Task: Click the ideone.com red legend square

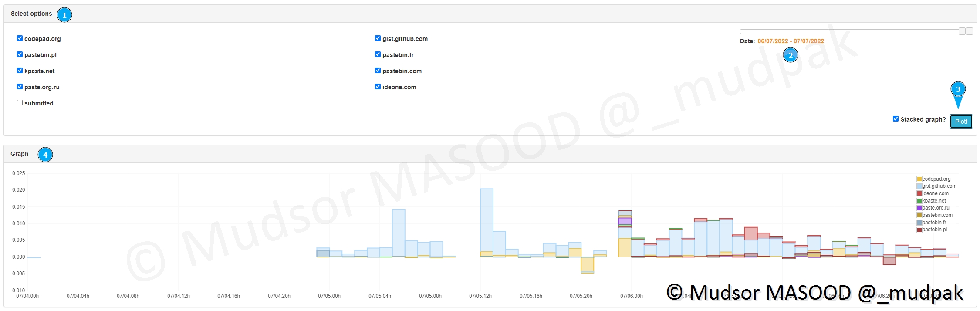Action: coord(919,193)
